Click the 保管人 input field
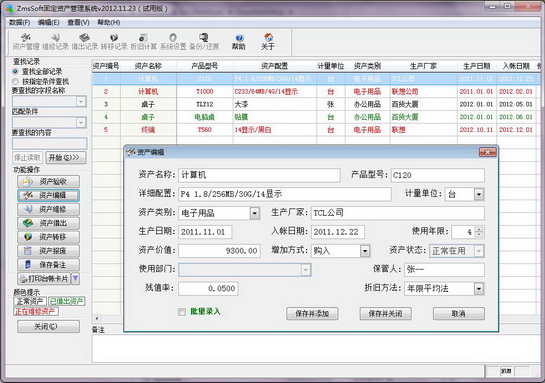Image resolution: width=545 pixels, height=383 pixels. 444,270
